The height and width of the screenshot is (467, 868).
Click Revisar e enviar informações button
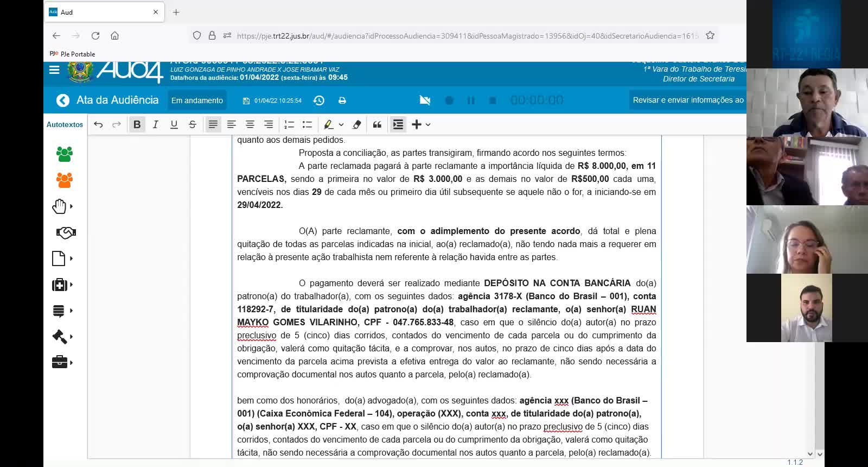point(688,100)
